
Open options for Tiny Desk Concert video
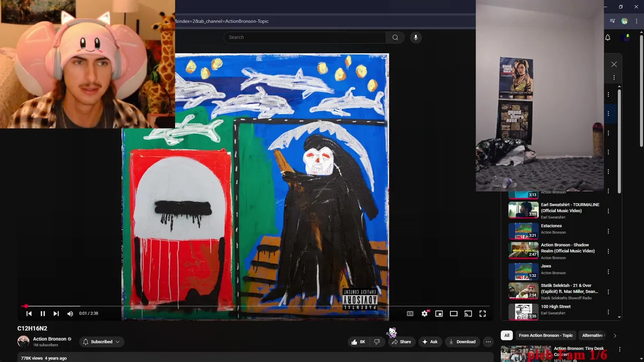click(x=619, y=349)
